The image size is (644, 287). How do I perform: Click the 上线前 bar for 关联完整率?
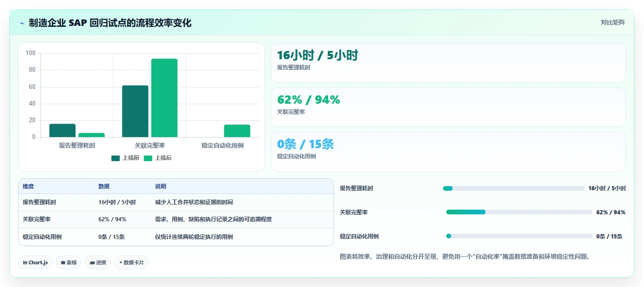tap(135, 111)
